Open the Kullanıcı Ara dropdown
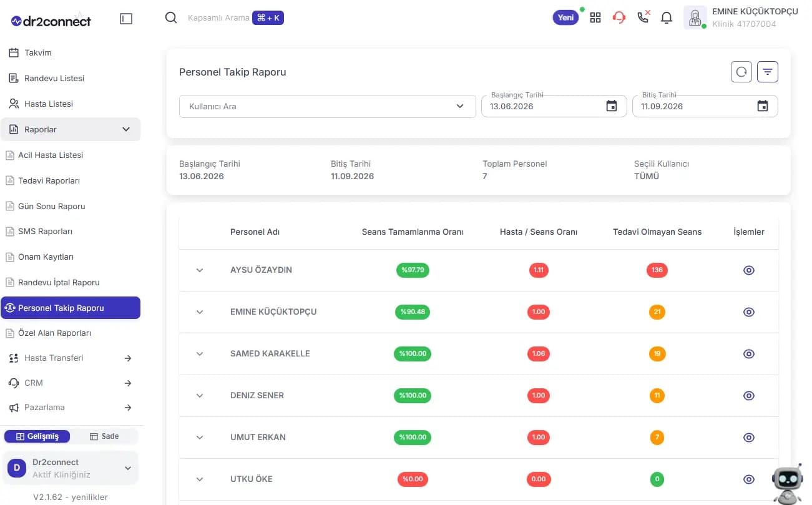This screenshot has width=812, height=505. 328,106
